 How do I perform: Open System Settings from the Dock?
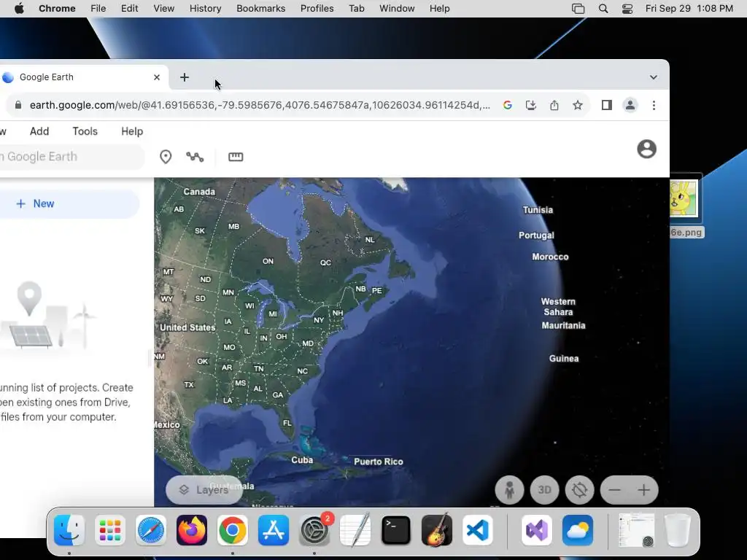pos(314,530)
